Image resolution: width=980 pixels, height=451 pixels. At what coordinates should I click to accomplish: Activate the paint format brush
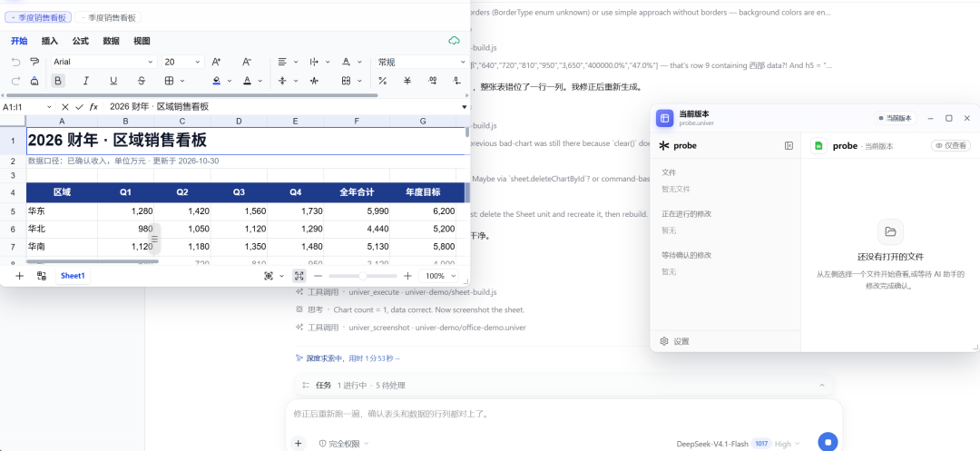pos(34,62)
